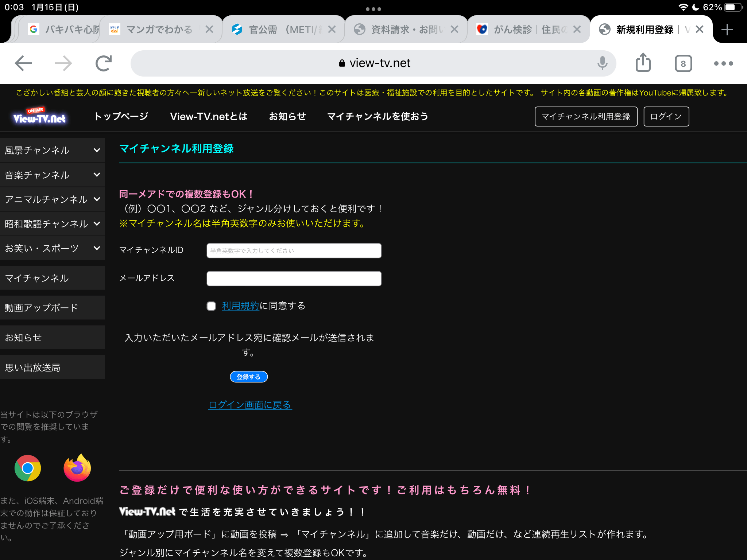Open the share sheet icon
The height and width of the screenshot is (560, 747).
click(x=643, y=63)
